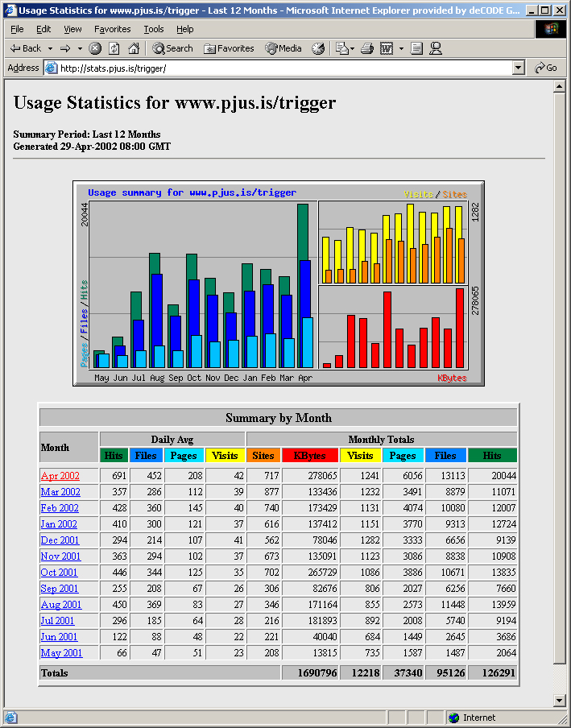Expand the address bar dropdown

point(519,68)
